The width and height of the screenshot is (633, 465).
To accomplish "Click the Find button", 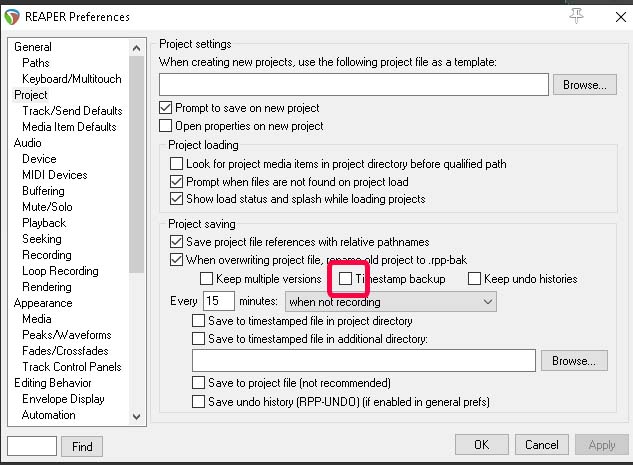I will pos(82,446).
